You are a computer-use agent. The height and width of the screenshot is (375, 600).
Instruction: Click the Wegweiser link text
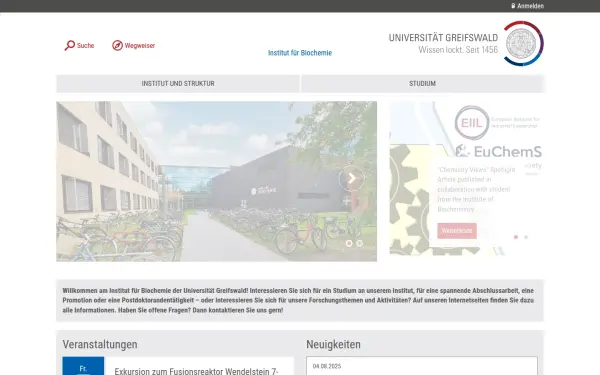click(x=140, y=46)
